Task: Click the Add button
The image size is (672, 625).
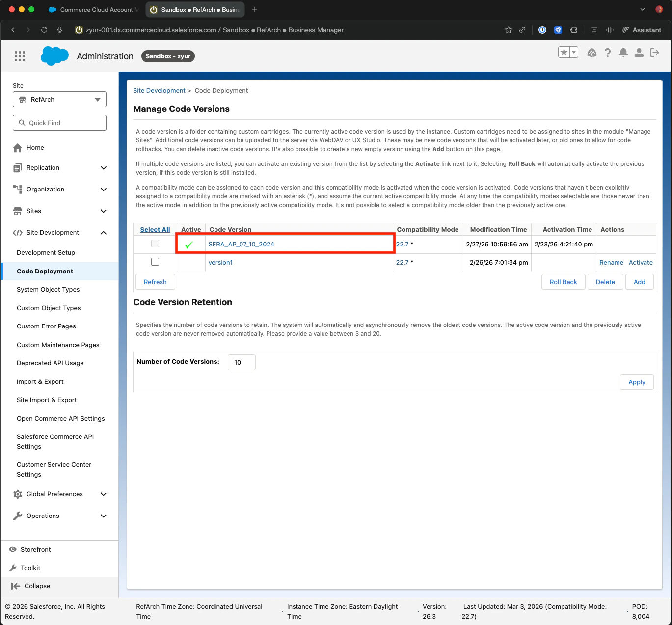Action: pos(640,282)
